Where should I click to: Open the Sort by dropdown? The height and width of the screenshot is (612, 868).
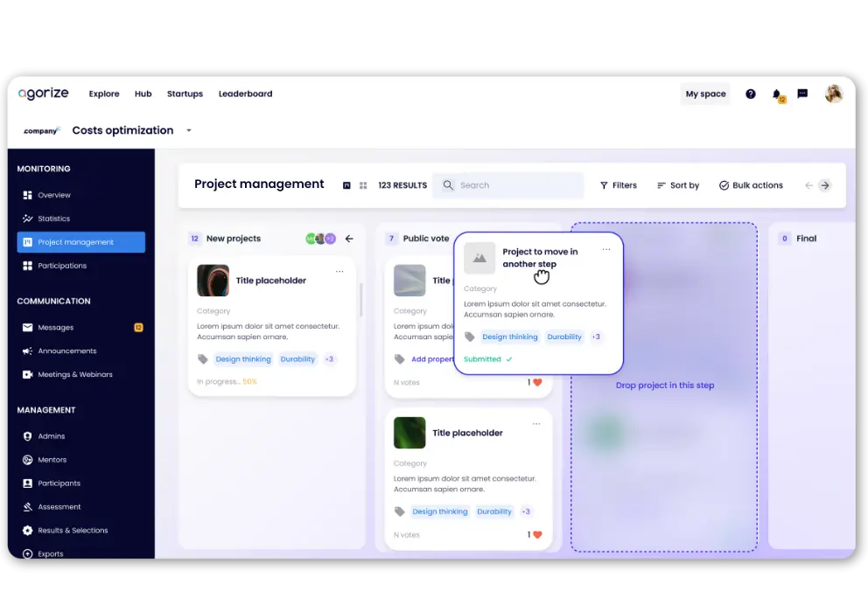point(677,185)
